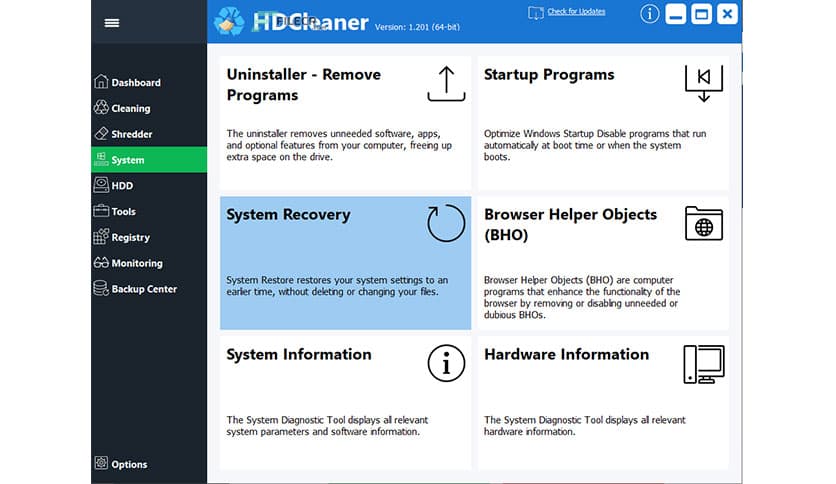Maximize the HDCleaner window

pos(701,14)
